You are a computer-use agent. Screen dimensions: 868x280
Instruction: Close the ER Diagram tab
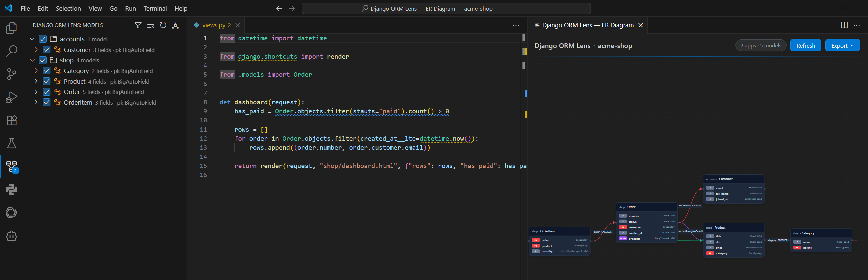tap(641, 25)
